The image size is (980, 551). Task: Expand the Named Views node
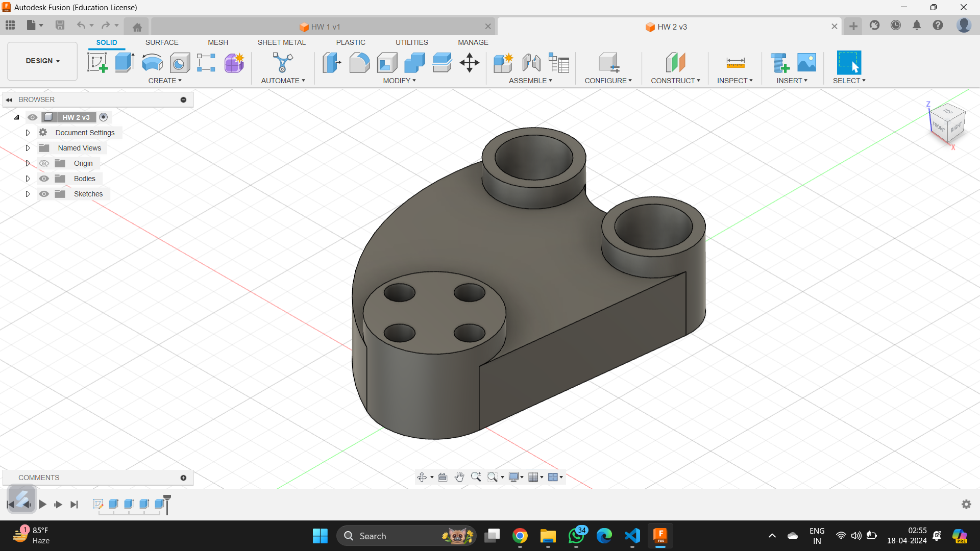click(x=28, y=148)
